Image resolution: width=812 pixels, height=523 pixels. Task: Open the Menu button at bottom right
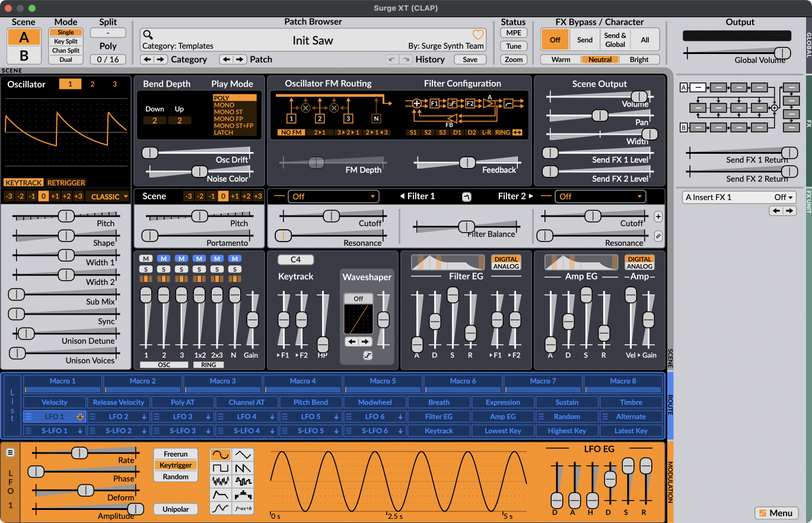tap(776, 513)
